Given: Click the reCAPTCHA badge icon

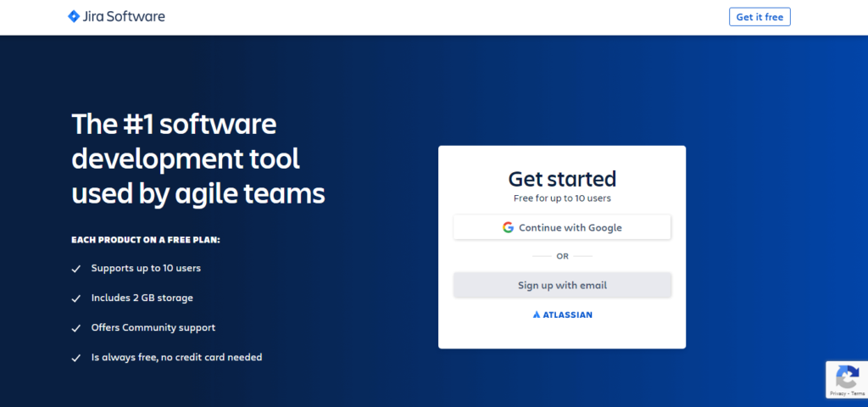Looking at the screenshot, I should (847, 376).
